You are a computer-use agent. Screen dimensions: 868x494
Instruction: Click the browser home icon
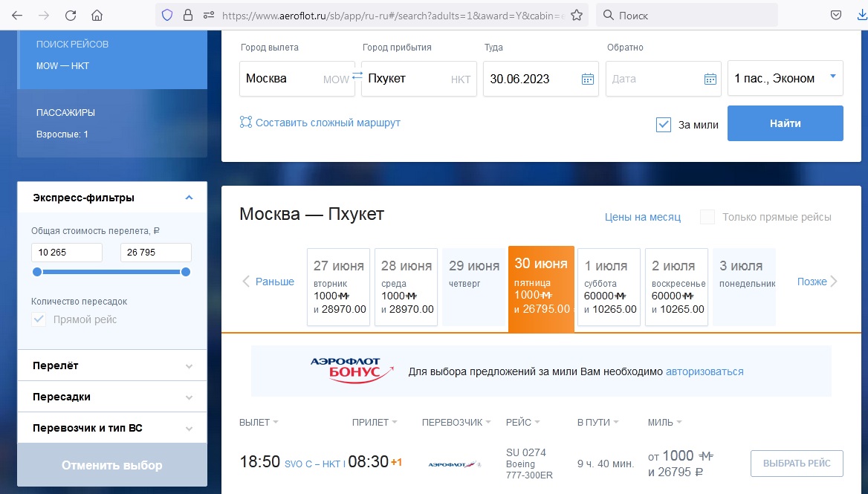pos(97,15)
